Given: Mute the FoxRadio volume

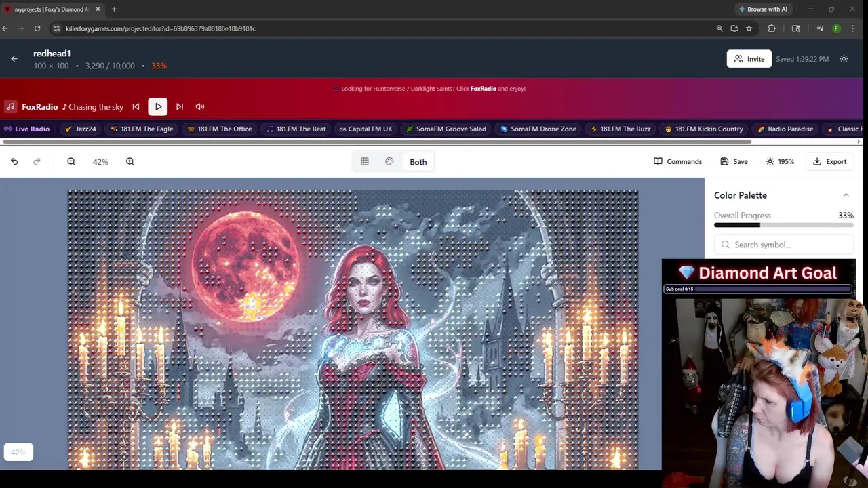Looking at the screenshot, I should click(x=200, y=106).
